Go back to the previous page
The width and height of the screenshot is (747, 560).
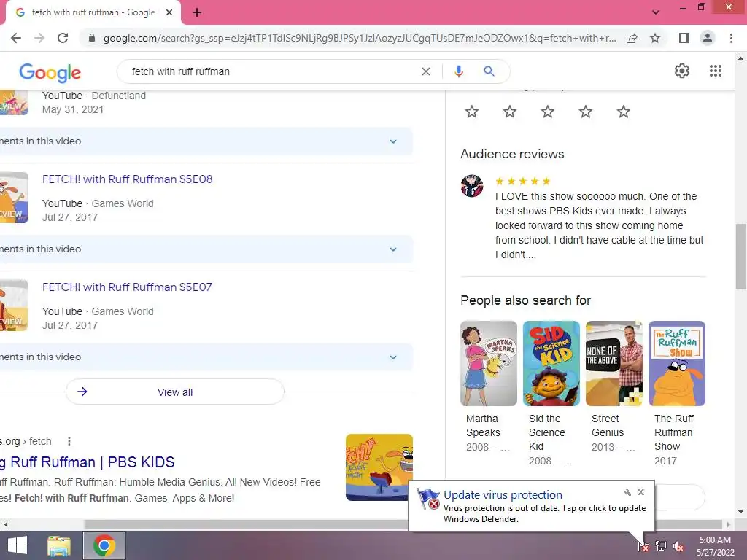(16, 38)
